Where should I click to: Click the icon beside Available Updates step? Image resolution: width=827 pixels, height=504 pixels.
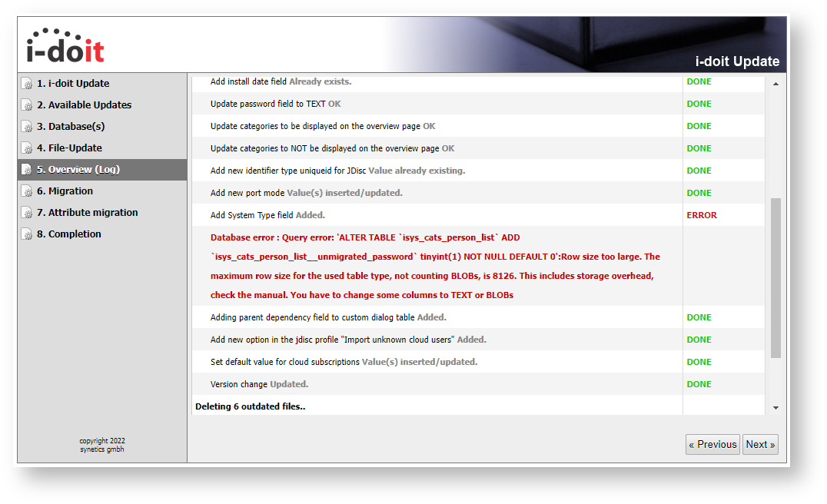point(27,105)
